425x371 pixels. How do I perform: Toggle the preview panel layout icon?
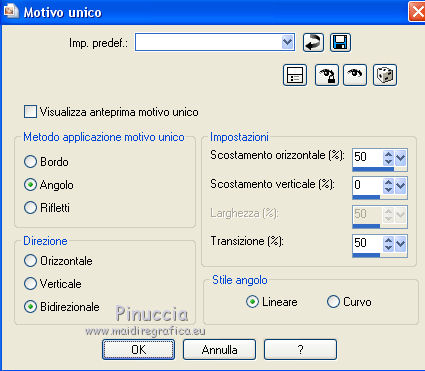(x=295, y=75)
